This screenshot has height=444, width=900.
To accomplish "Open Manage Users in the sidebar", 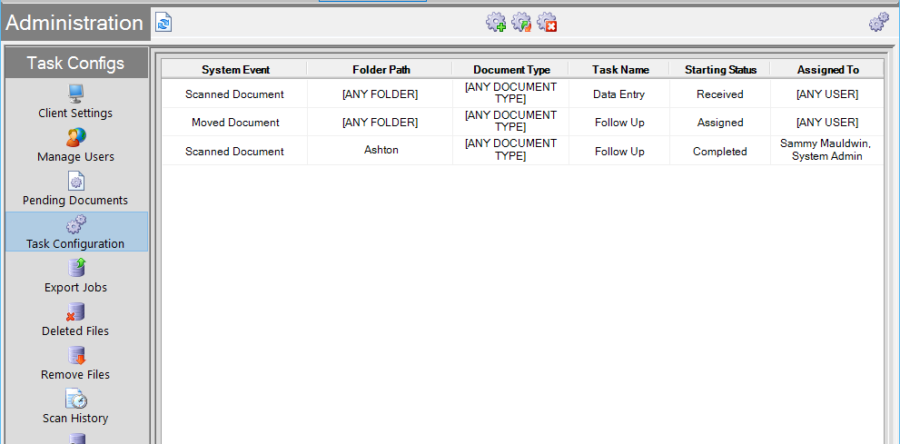I will pyautogui.click(x=75, y=145).
